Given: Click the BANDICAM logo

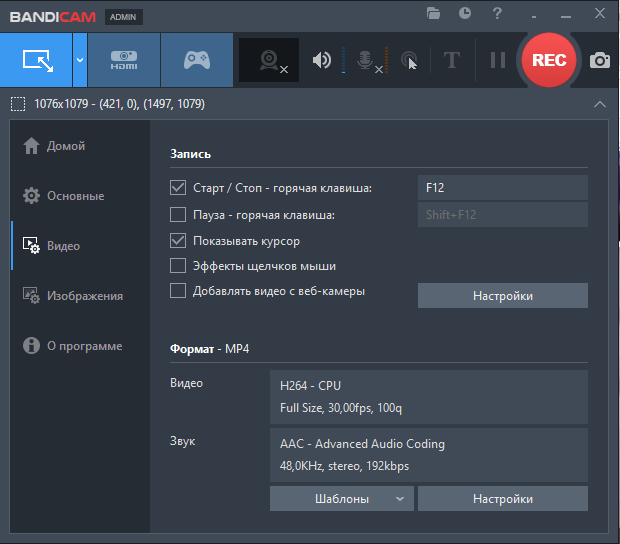Looking at the screenshot, I should [x=53, y=17].
